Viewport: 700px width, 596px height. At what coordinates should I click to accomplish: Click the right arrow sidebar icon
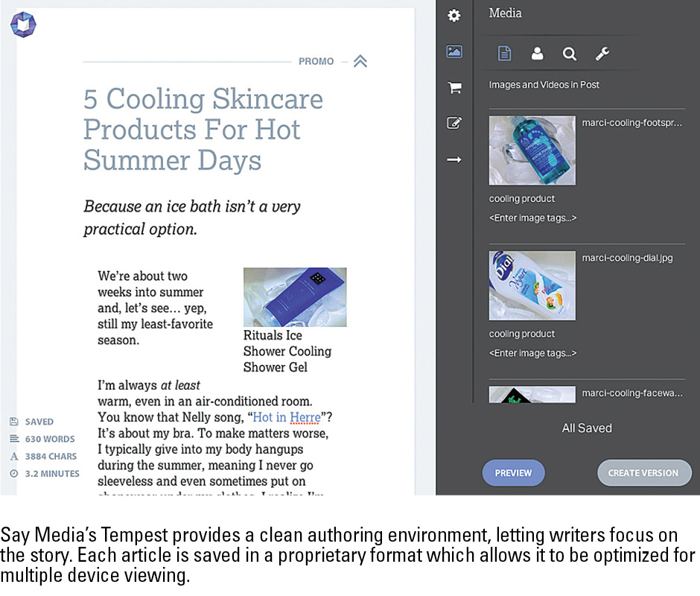pyautogui.click(x=454, y=159)
